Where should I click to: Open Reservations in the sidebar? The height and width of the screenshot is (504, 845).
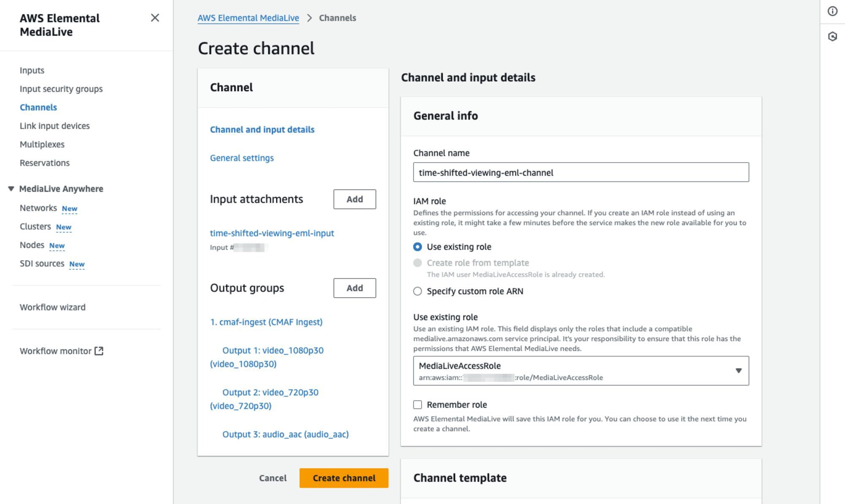45,163
